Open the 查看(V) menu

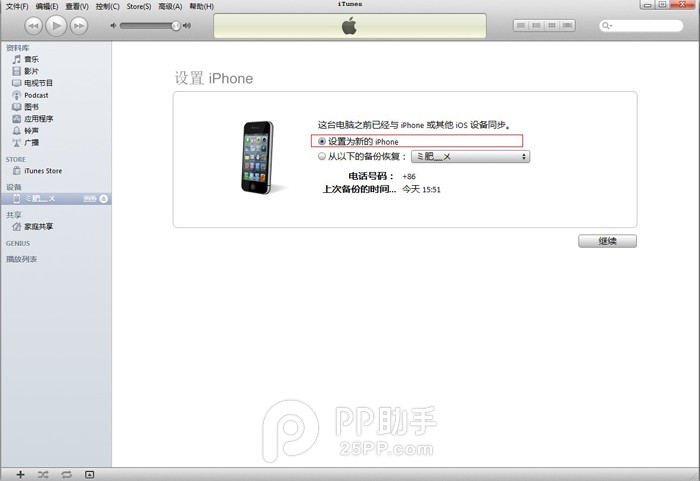[77, 6]
